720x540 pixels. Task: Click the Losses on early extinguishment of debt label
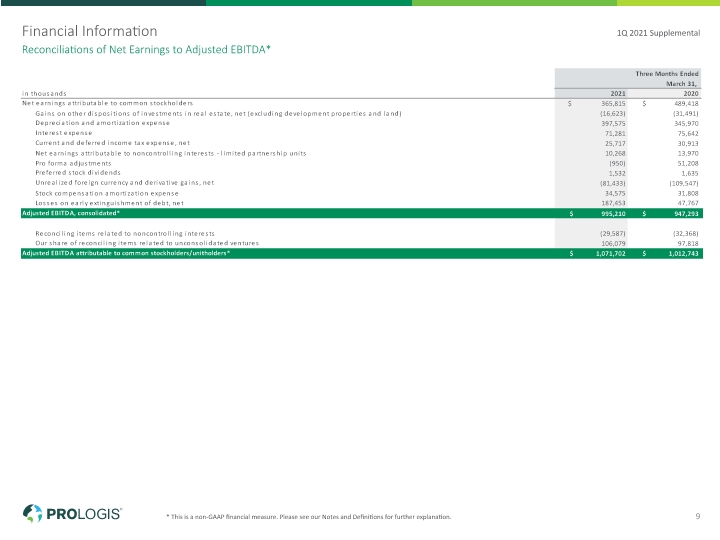coord(109,203)
